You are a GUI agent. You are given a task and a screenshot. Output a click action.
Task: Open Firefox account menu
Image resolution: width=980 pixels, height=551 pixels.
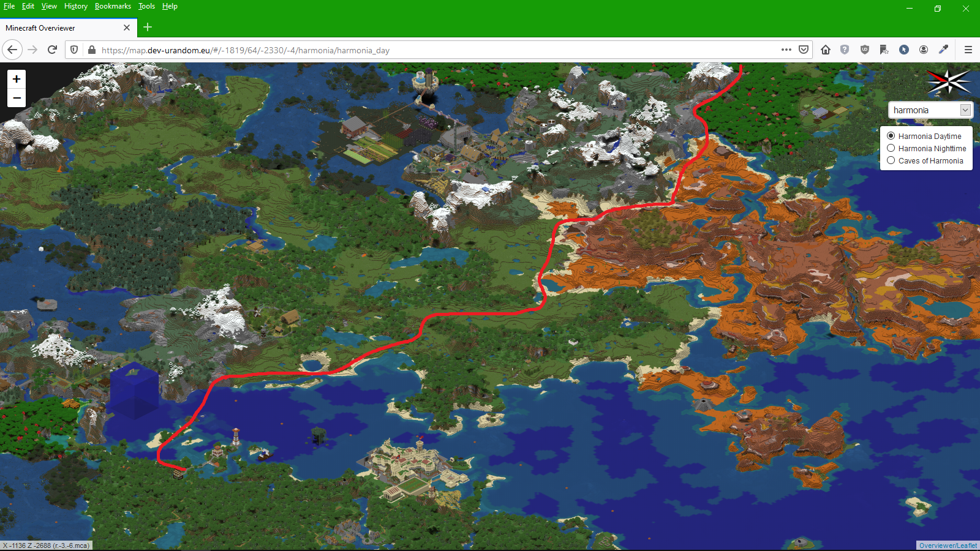click(x=924, y=50)
